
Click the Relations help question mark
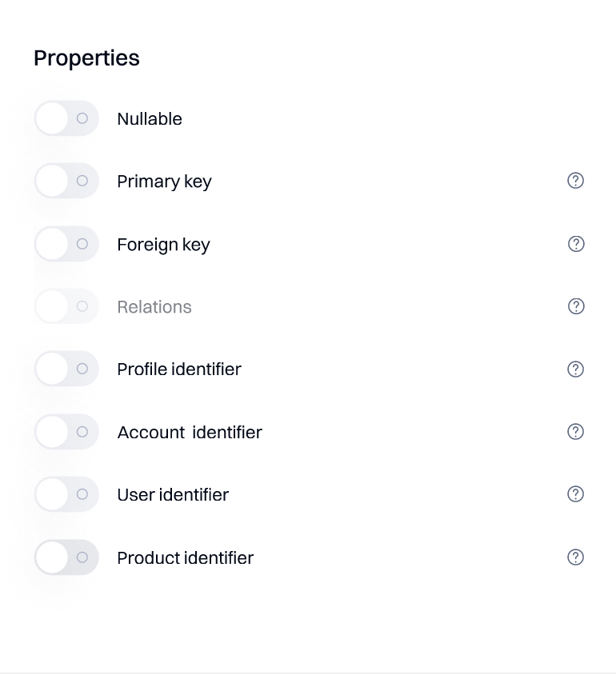(576, 306)
